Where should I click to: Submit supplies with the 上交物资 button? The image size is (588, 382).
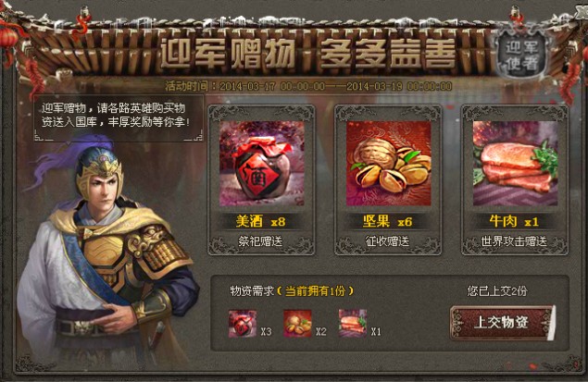coord(501,323)
